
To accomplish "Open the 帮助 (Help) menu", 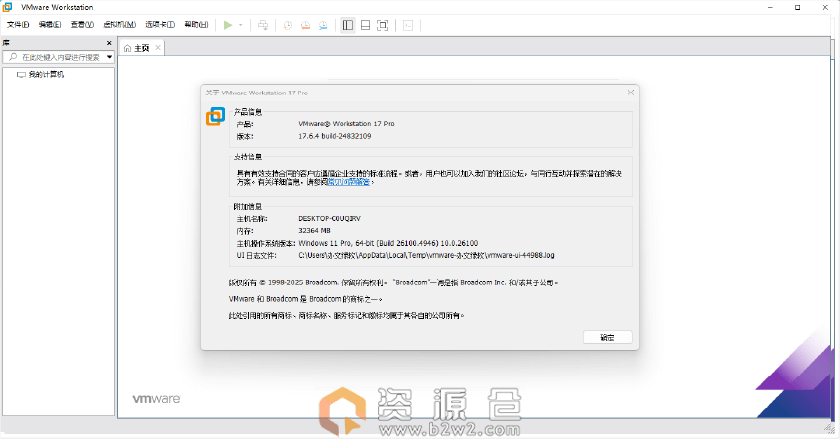I will point(195,24).
